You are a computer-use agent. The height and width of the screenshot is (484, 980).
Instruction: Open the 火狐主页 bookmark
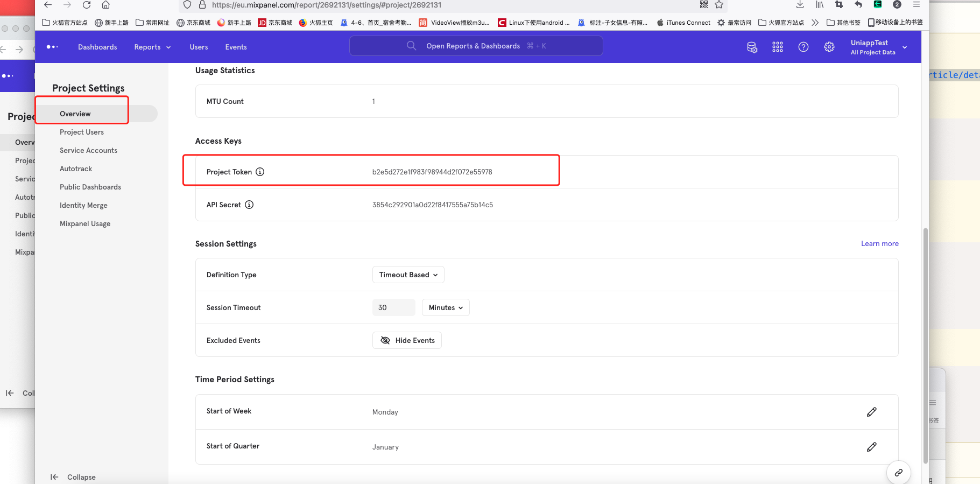pos(316,23)
